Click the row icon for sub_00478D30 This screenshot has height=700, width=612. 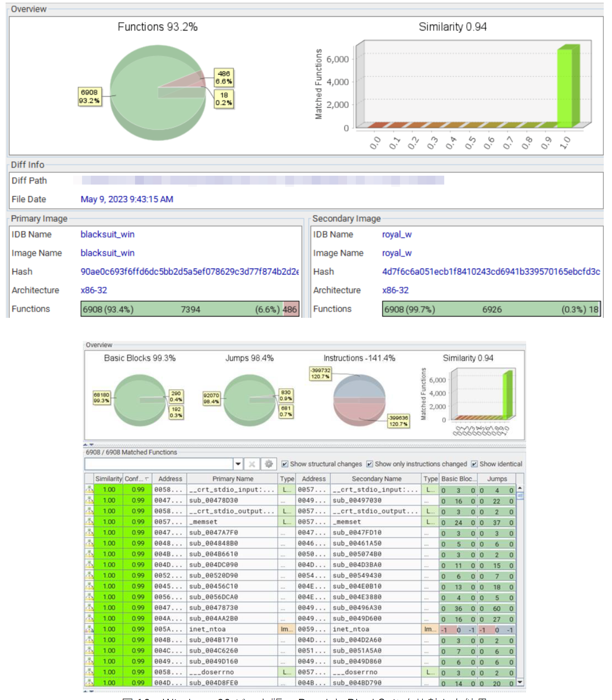click(89, 500)
